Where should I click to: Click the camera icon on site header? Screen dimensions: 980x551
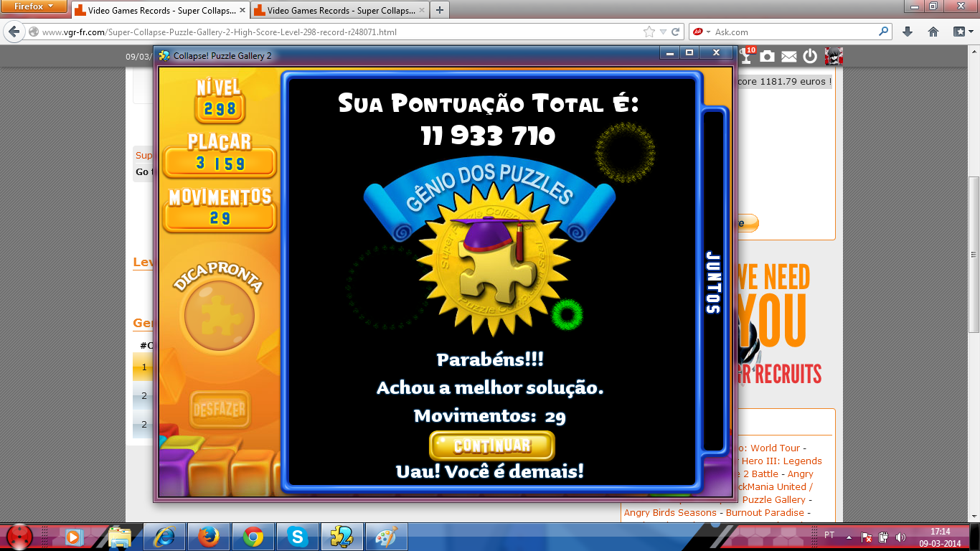coord(767,56)
